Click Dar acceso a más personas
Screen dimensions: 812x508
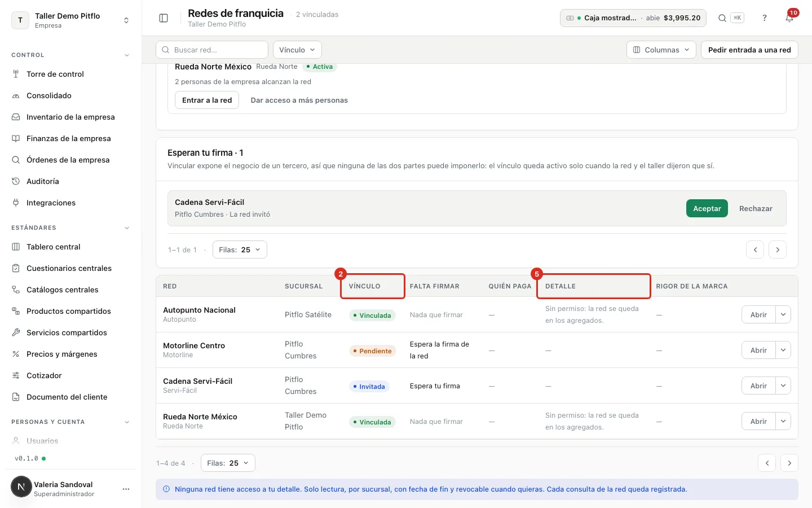pyautogui.click(x=299, y=100)
